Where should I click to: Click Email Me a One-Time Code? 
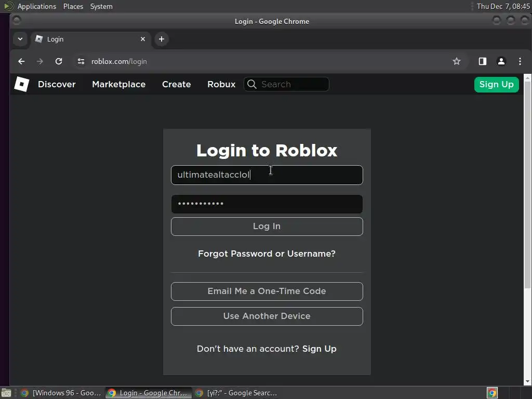(x=267, y=291)
